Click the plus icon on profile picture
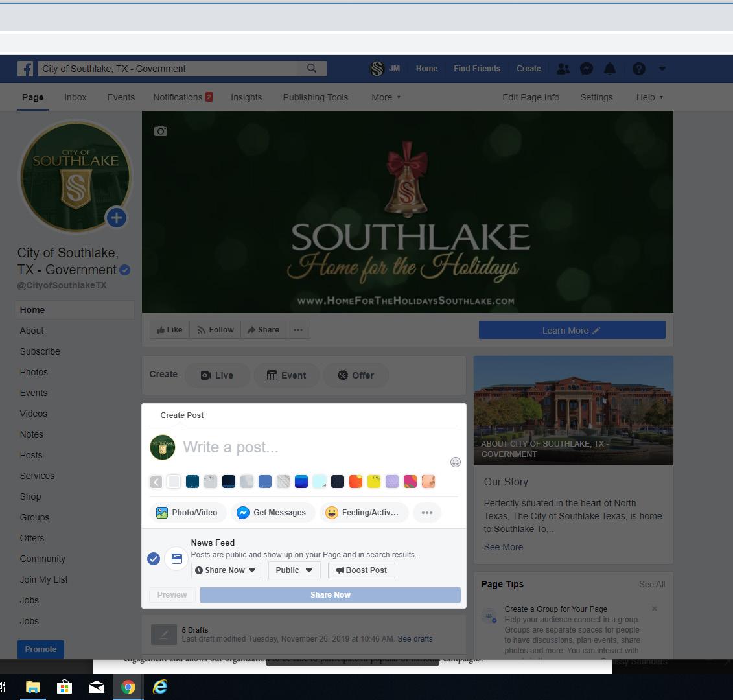733x700 pixels. click(117, 218)
